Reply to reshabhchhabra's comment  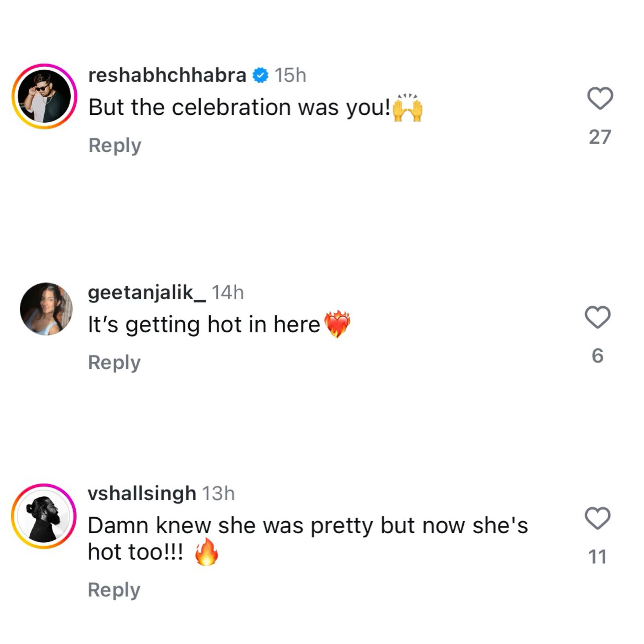click(115, 145)
